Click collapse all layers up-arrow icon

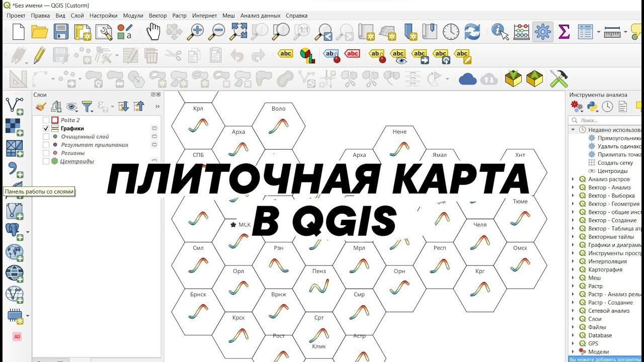tap(139, 106)
